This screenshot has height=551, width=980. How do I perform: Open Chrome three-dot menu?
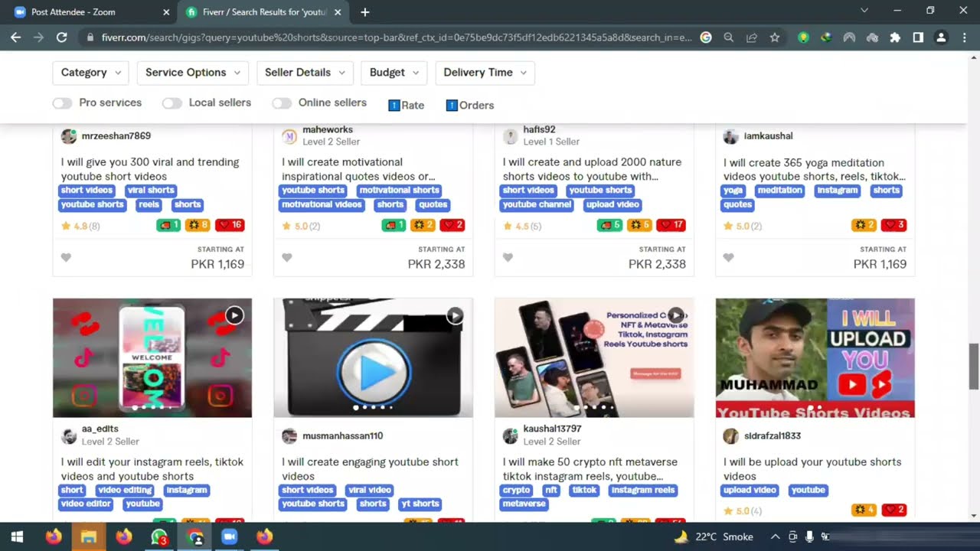pyautogui.click(x=964, y=37)
